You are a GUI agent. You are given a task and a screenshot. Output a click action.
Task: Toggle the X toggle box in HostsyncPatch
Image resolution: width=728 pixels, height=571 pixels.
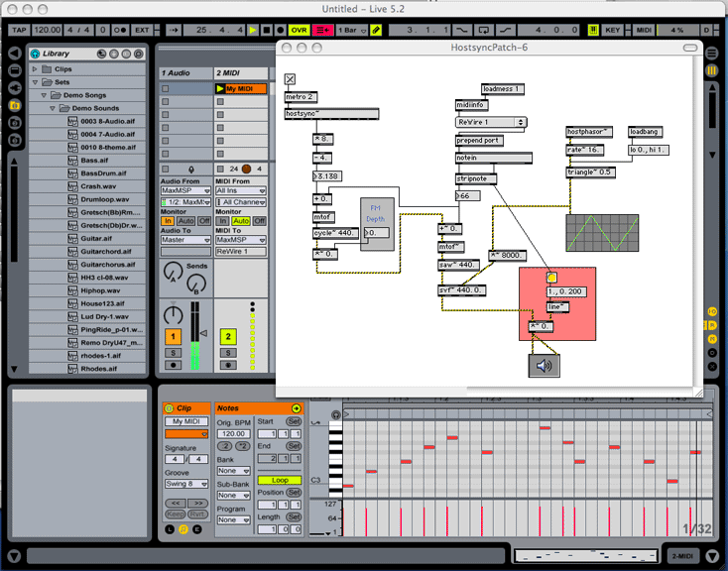290,79
